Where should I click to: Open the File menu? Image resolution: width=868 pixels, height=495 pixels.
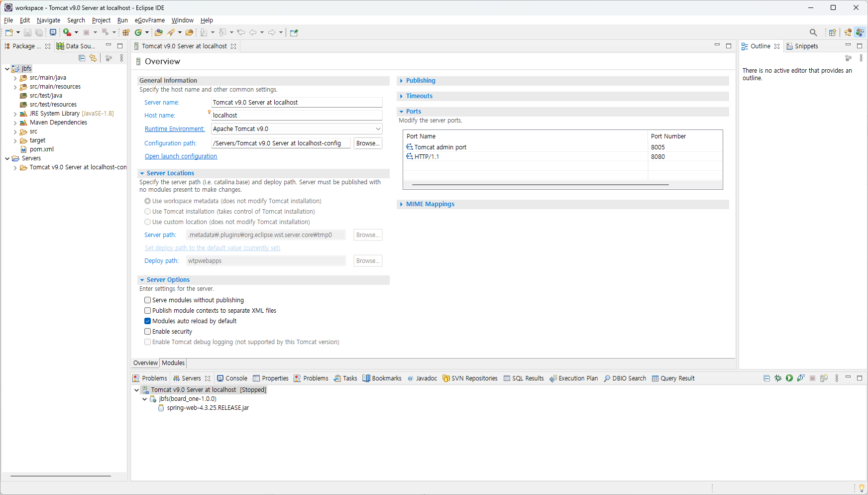coord(8,20)
